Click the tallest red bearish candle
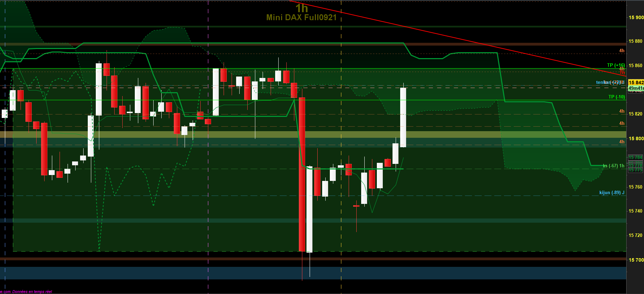The image size is (644, 294). [x=302, y=174]
